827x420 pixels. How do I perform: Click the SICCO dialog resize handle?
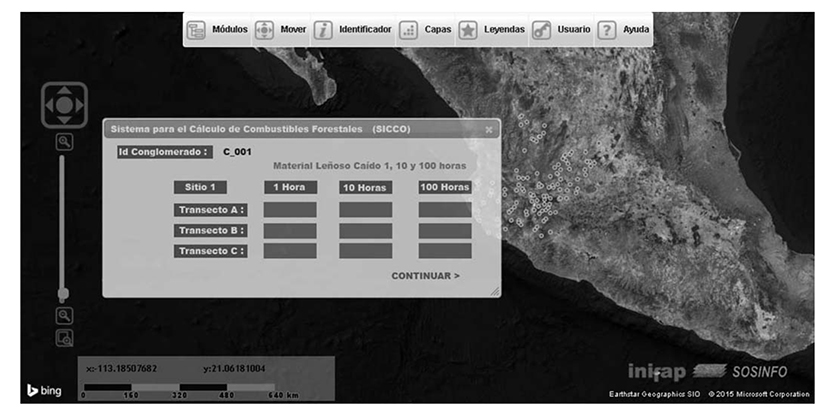click(493, 291)
